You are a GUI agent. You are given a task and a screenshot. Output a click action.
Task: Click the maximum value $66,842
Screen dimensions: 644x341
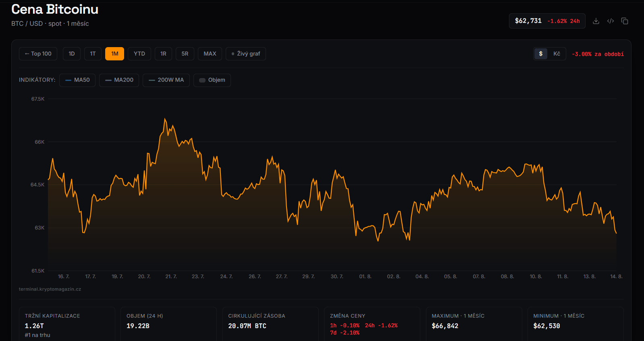(x=445, y=326)
